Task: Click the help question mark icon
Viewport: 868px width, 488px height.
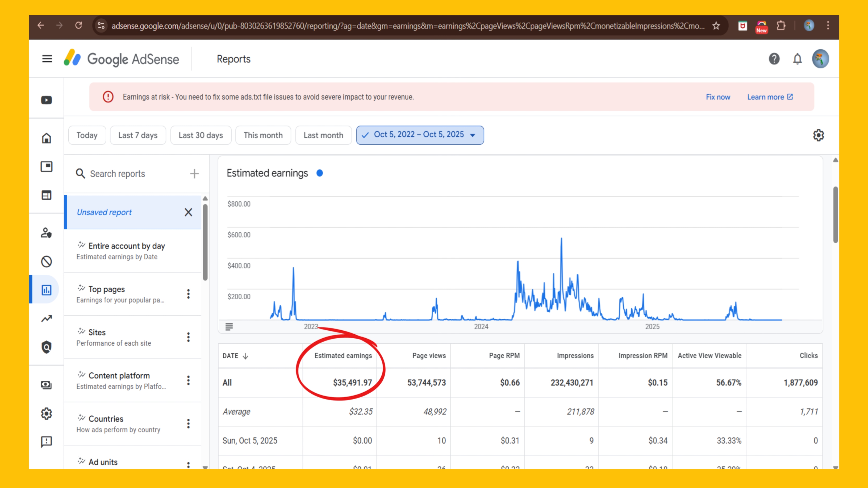Action: click(x=774, y=59)
